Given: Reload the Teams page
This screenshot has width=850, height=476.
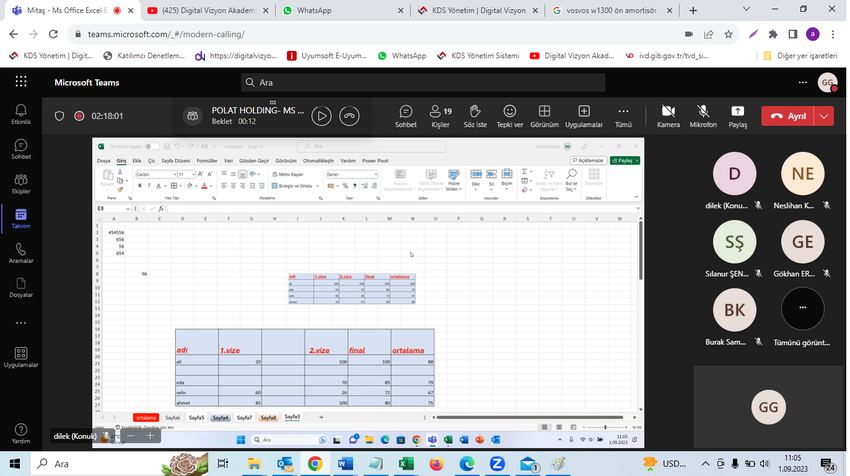Looking at the screenshot, I should click(x=53, y=34).
